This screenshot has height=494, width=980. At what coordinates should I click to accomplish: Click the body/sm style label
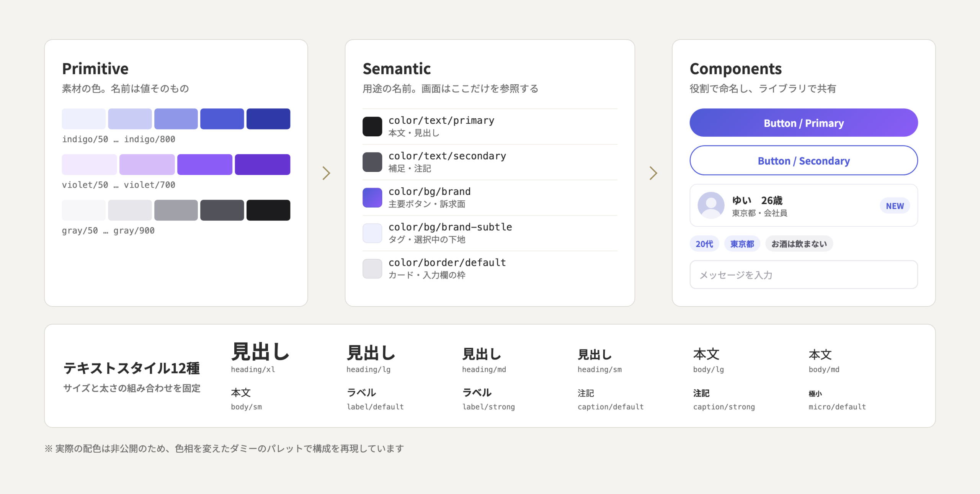(246, 407)
